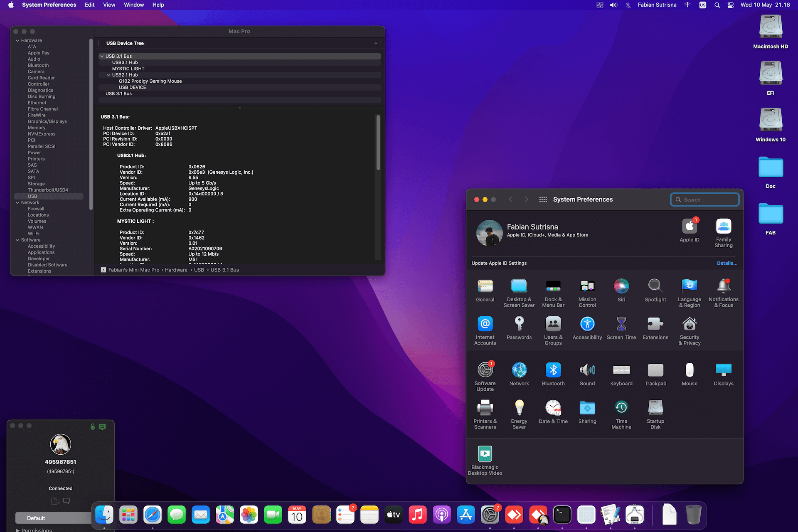Open Safari from the Dock

[153, 515]
